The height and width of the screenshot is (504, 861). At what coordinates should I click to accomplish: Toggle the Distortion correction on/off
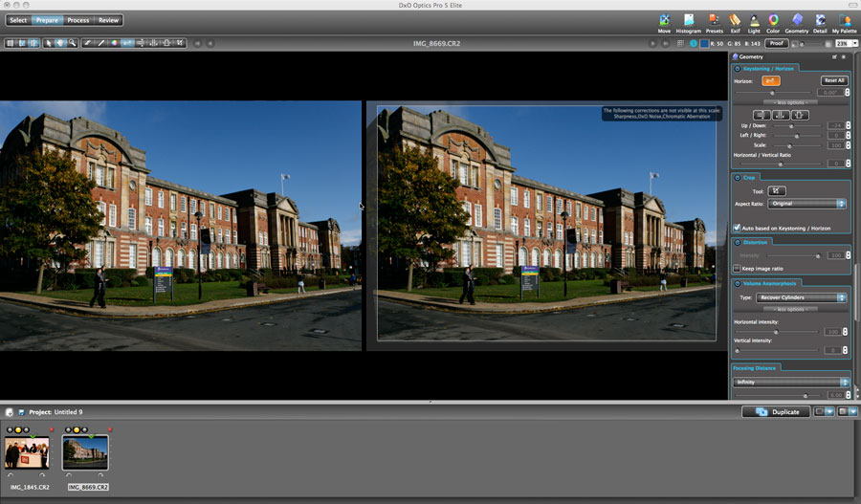(737, 242)
